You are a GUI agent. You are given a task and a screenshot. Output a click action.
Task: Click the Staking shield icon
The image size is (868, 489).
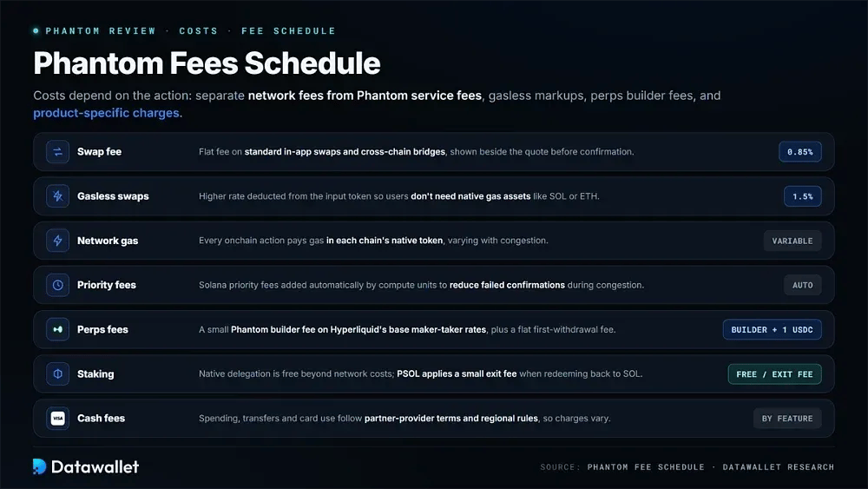point(57,373)
